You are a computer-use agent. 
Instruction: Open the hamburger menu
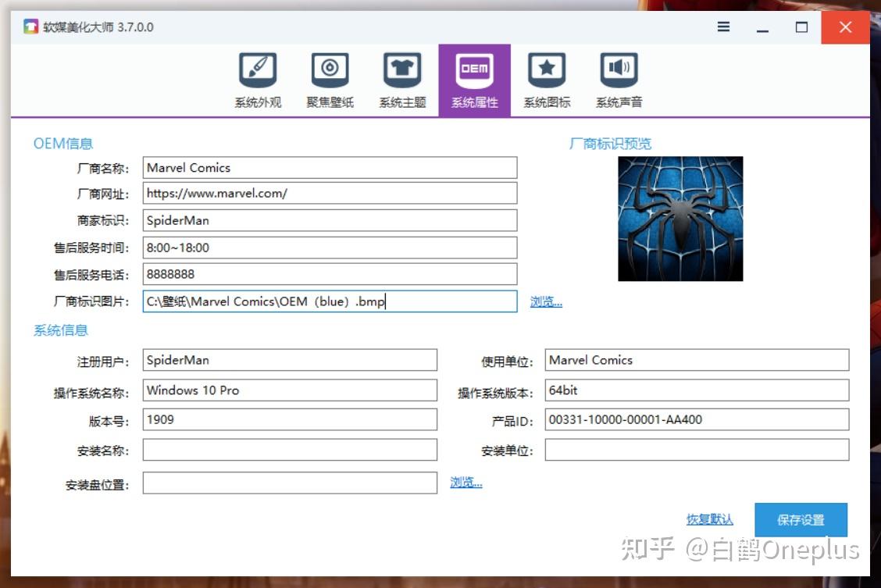coord(722,26)
